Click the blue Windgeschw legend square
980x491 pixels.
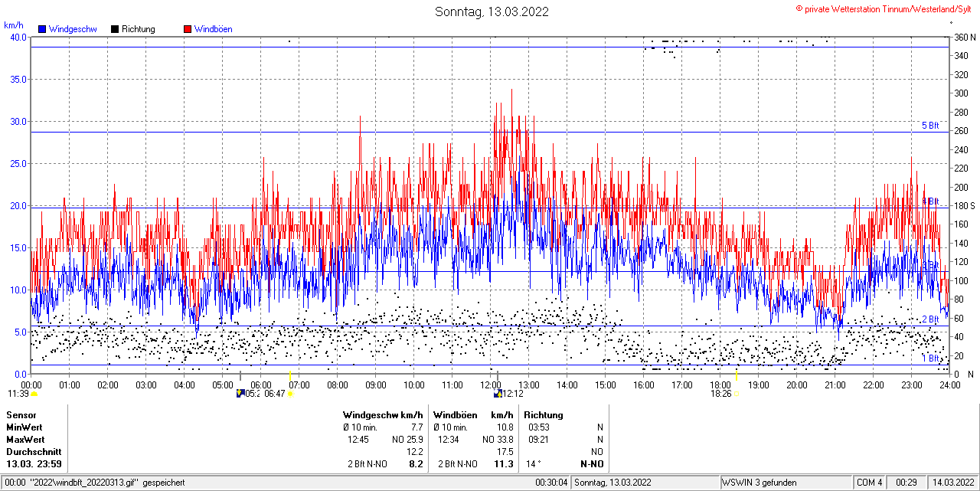[42, 29]
